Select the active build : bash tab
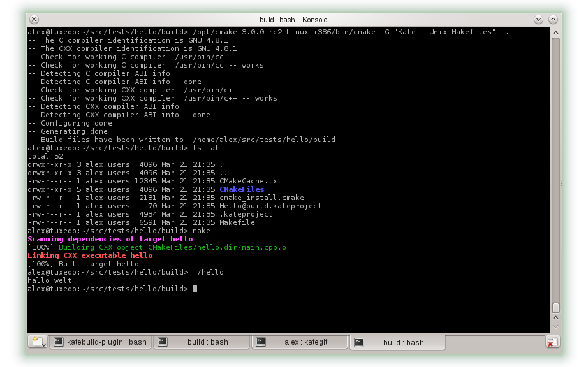The height and width of the screenshot is (367, 588). [403, 342]
